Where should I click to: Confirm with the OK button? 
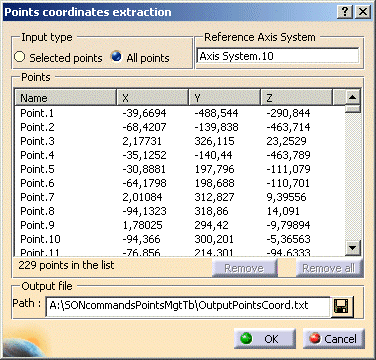pyautogui.click(x=265, y=339)
